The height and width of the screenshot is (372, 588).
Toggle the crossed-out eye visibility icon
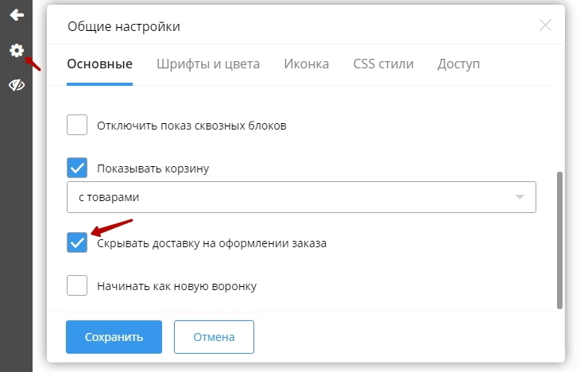(16, 85)
